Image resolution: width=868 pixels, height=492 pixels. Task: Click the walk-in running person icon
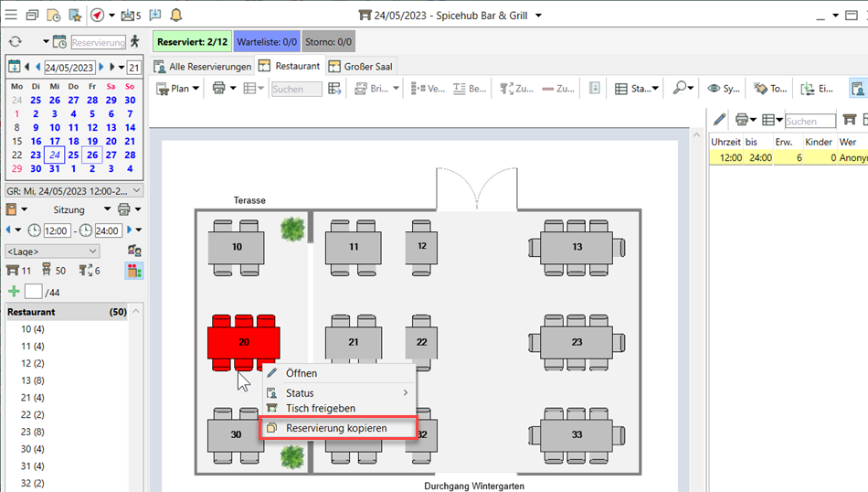pyautogui.click(x=135, y=42)
